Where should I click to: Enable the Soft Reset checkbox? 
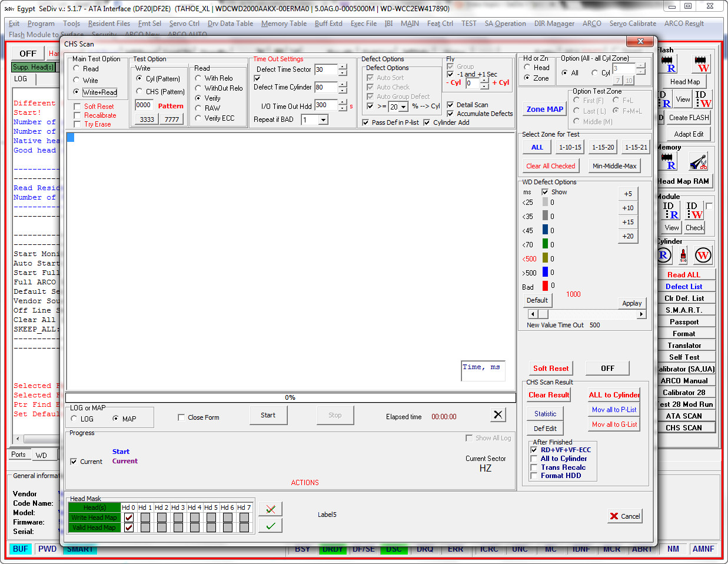[77, 107]
